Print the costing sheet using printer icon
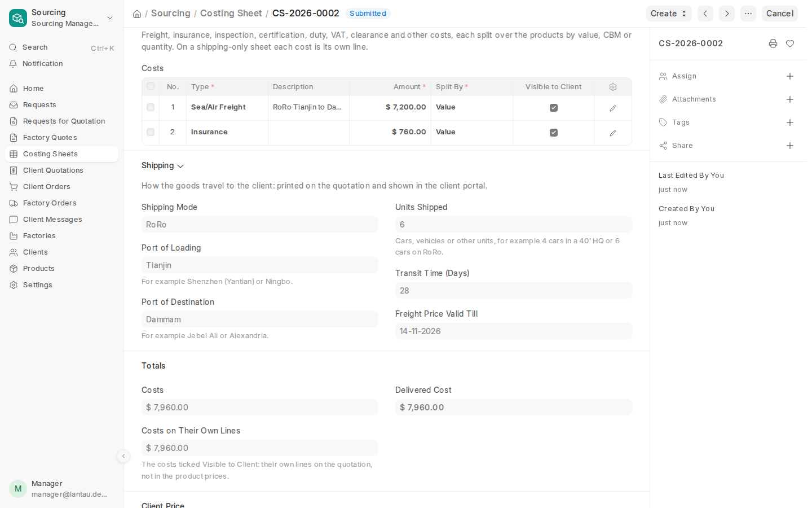 coord(773,43)
